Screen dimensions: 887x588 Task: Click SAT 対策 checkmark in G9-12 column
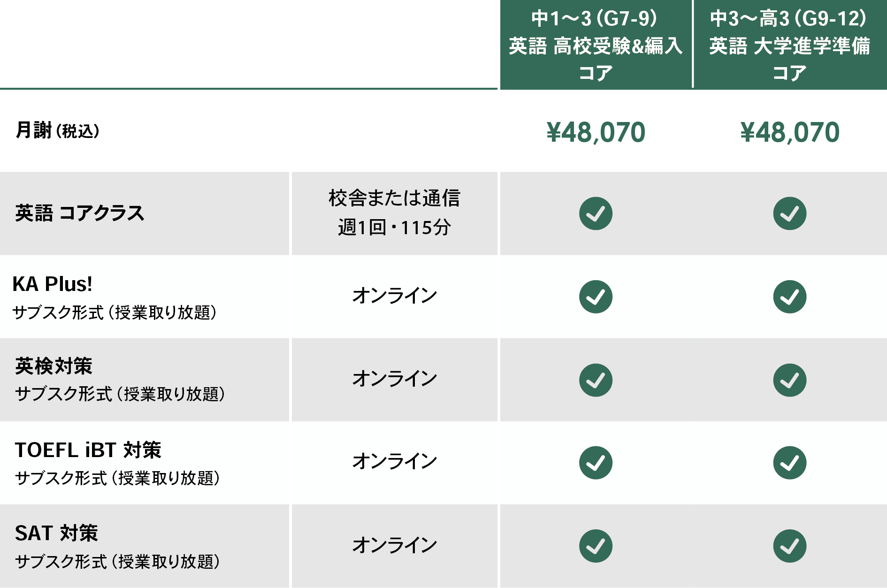point(789,546)
